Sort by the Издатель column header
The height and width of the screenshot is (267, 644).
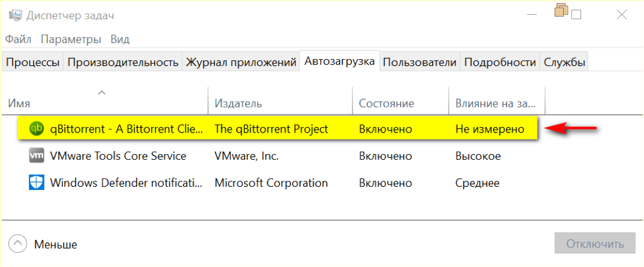point(238,104)
